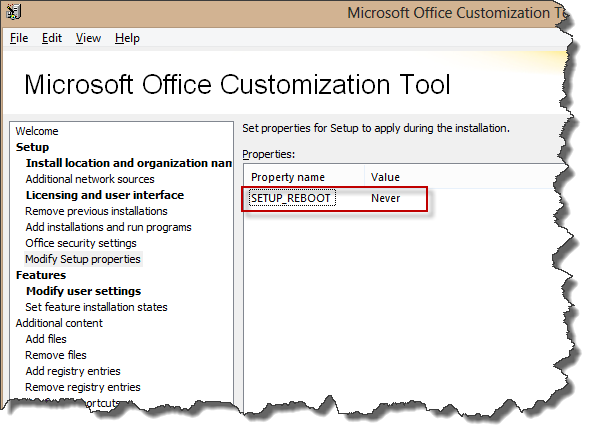
Task: Select the SETUP_REBOOT property row
Action: click(335, 199)
